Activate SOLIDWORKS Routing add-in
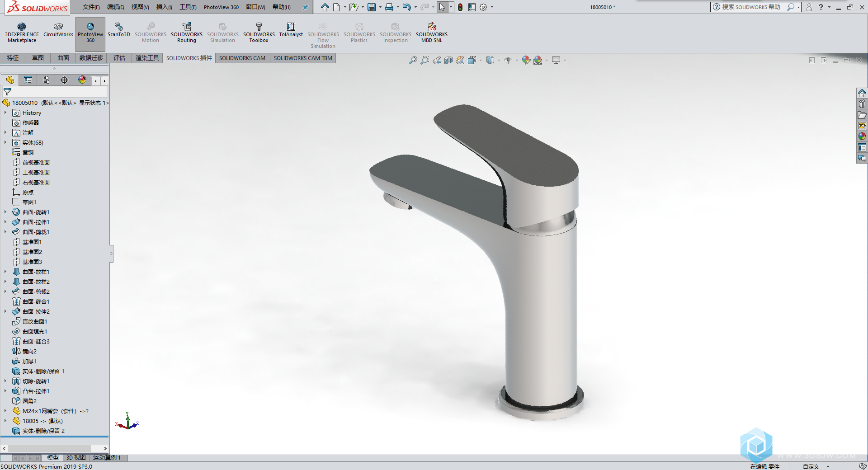The width and height of the screenshot is (868, 470). click(x=186, y=33)
